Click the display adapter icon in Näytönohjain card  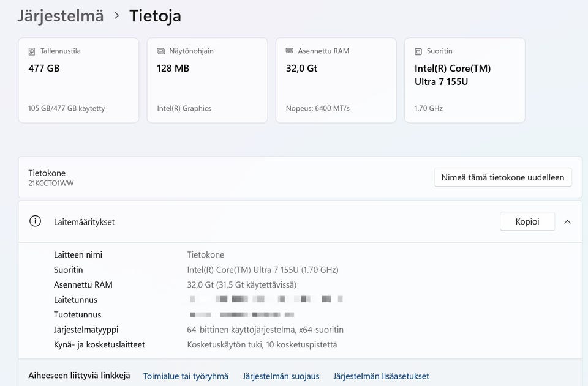tap(160, 51)
